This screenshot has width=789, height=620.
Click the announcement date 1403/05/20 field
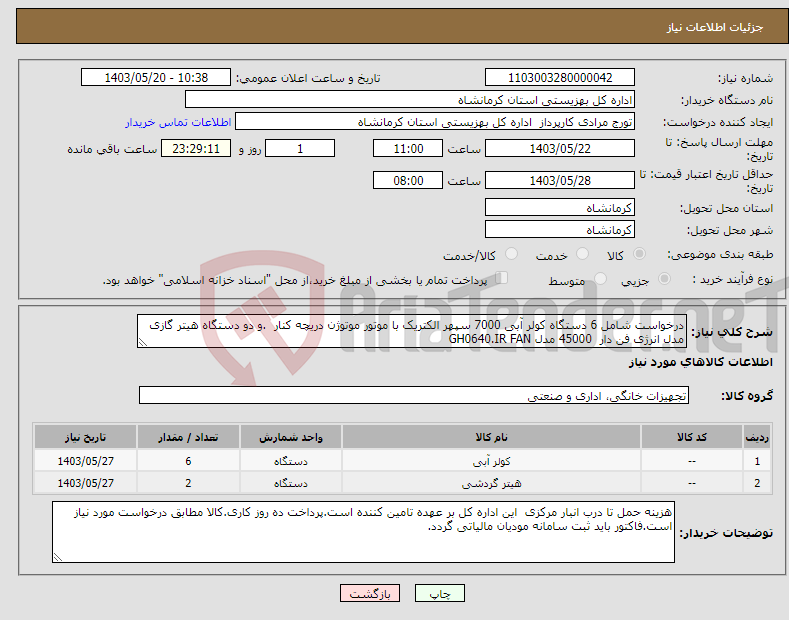156,78
